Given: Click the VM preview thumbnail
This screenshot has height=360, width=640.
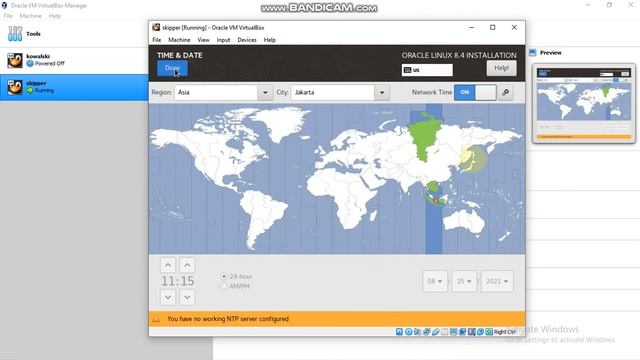Looking at the screenshot, I should tap(584, 103).
